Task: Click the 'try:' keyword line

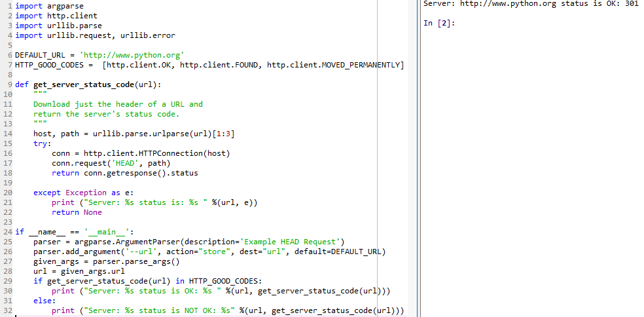Action: coord(43,143)
